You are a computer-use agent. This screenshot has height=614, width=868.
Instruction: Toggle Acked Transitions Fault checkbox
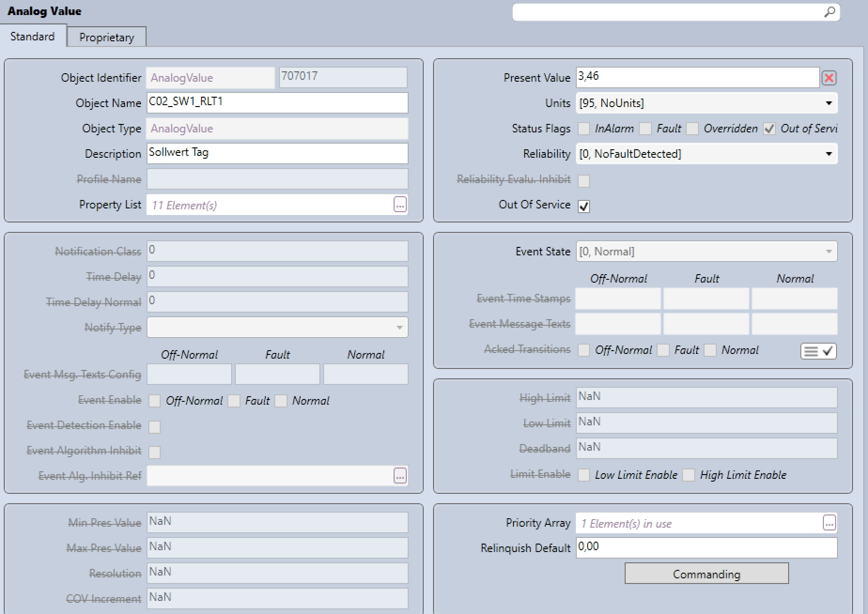[663, 350]
